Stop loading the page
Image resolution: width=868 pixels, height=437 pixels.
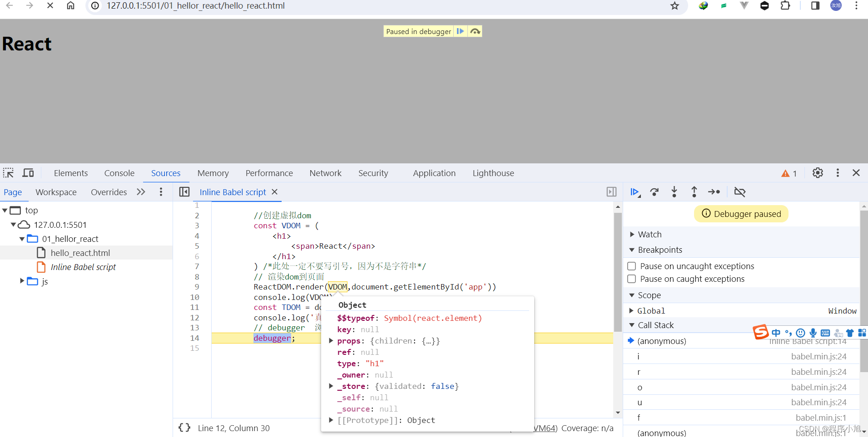50,5
